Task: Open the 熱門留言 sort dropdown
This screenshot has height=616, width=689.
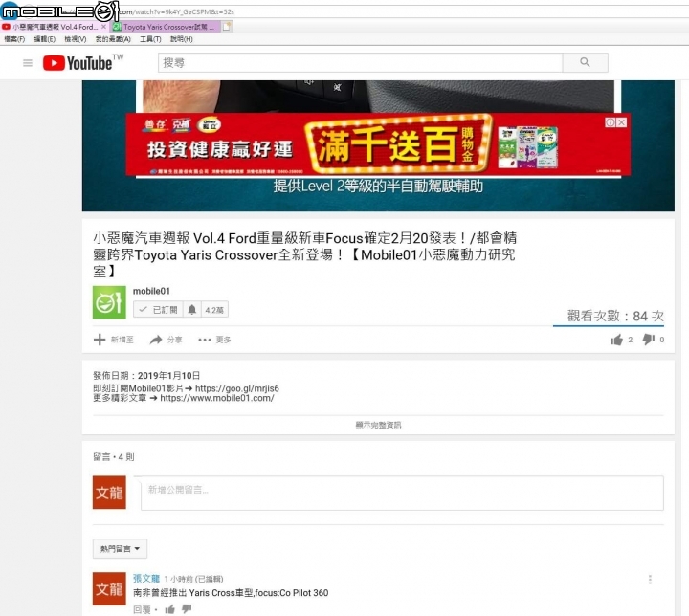Action: point(120,549)
